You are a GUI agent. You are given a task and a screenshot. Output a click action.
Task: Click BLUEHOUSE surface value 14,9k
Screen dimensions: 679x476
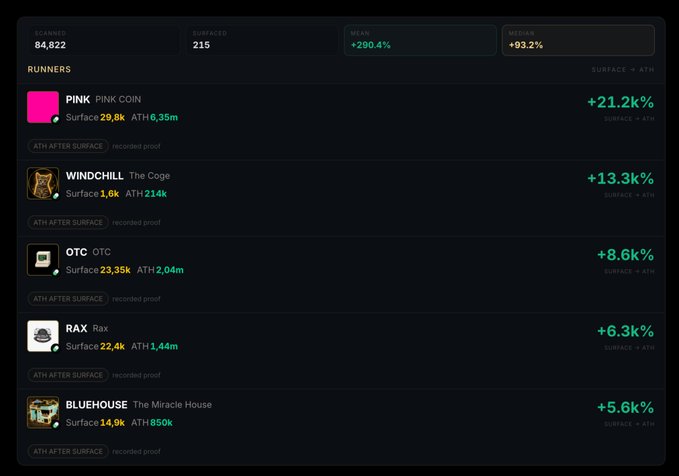(113, 422)
